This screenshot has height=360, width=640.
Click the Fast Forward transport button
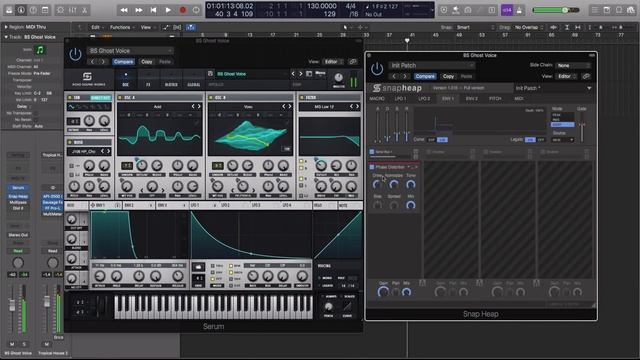(x=139, y=10)
